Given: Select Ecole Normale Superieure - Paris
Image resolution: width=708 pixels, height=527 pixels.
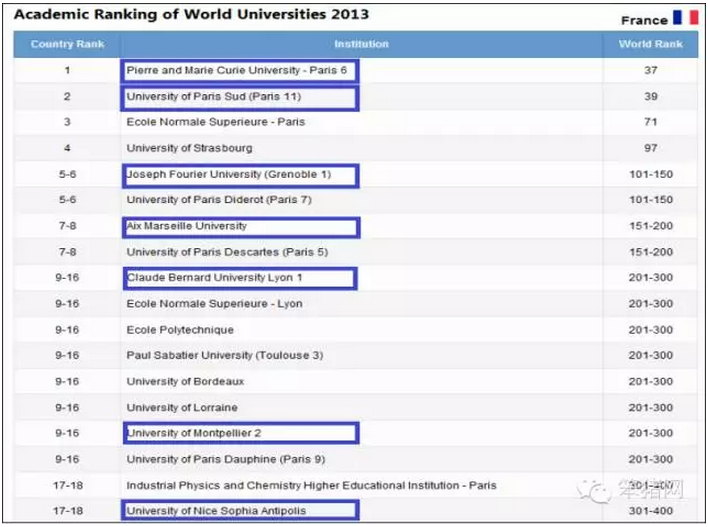Looking at the screenshot, I should [216, 122].
